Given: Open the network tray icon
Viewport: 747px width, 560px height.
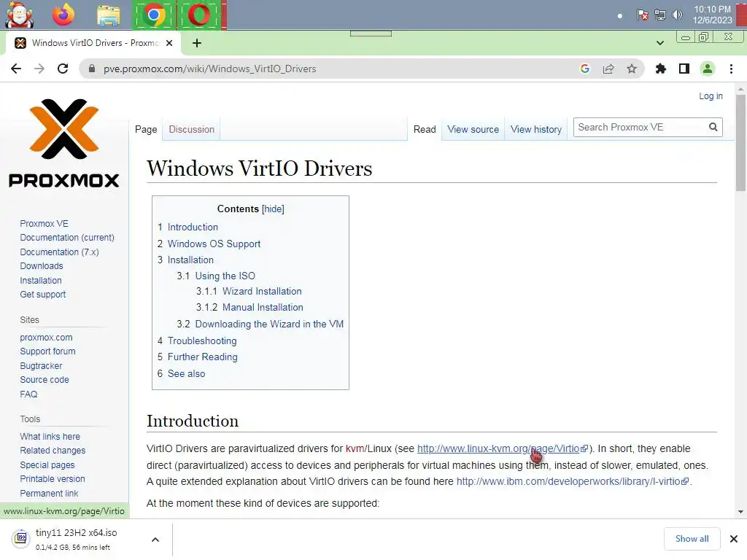Looking at the screenshot, I should click(659, 15).
